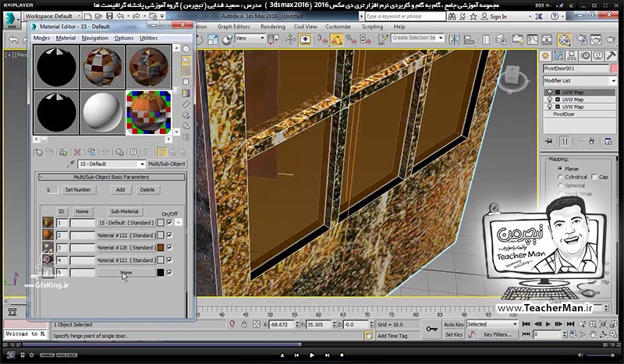
Task: Open the Navigation menu in Material Editor
Action: point(94,38)
